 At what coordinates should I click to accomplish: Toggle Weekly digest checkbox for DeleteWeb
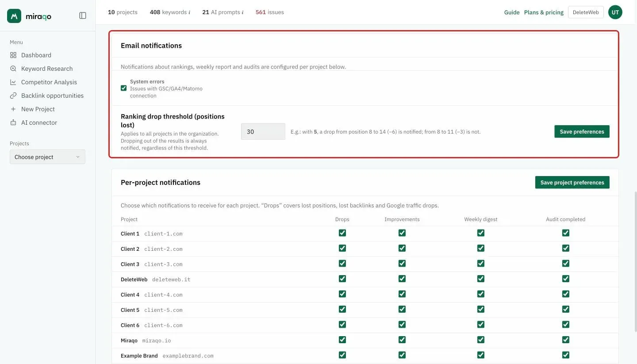[481, 279]
